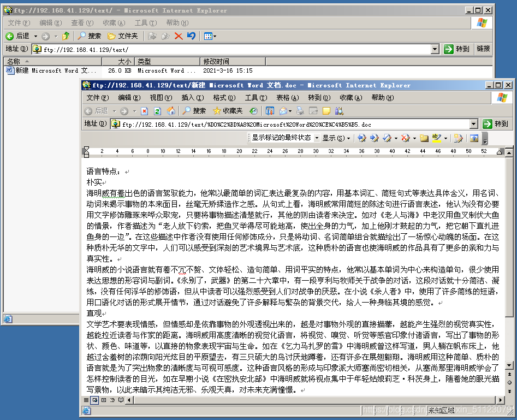Toggle the Reviewing Pane icon
Viewport: 517px width, 420px height.
pos(474,138)
